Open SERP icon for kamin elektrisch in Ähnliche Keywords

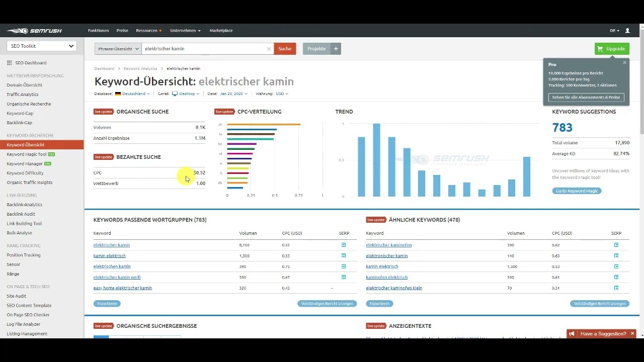[x=616, y=266]
